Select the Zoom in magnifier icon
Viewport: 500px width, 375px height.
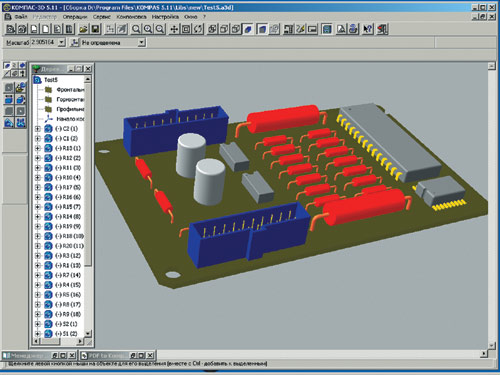tap(148, 29)
